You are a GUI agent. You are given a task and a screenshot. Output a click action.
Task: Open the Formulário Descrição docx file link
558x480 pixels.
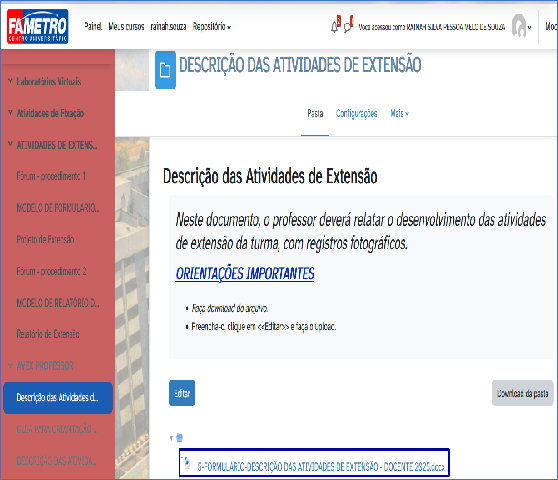tap(321, 466)
